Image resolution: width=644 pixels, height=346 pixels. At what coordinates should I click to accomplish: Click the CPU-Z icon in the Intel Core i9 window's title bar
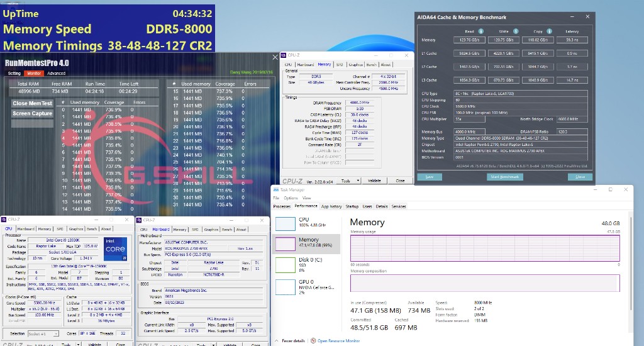coord(4,220)
